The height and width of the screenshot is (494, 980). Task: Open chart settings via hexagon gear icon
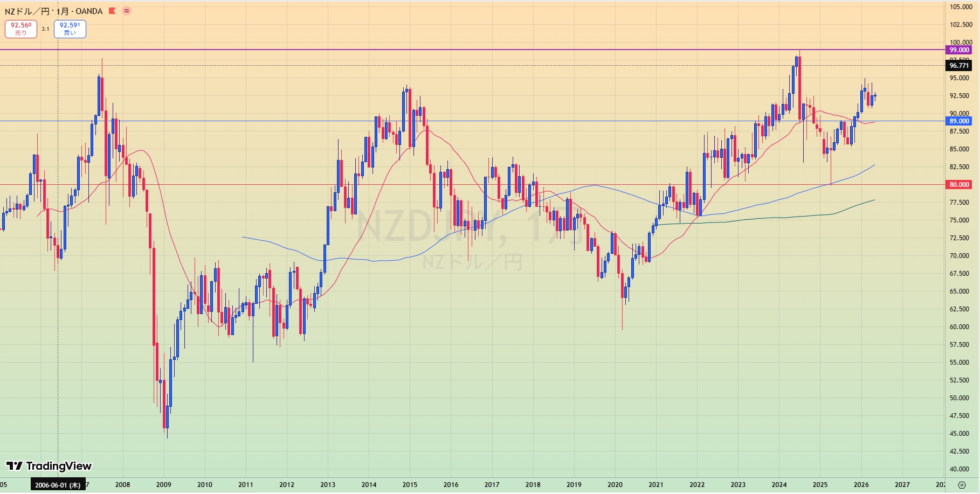(962, 485)
